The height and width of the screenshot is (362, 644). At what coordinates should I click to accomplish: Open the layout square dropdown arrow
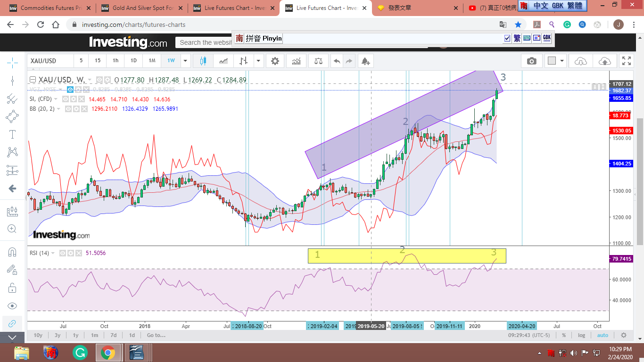562,61
